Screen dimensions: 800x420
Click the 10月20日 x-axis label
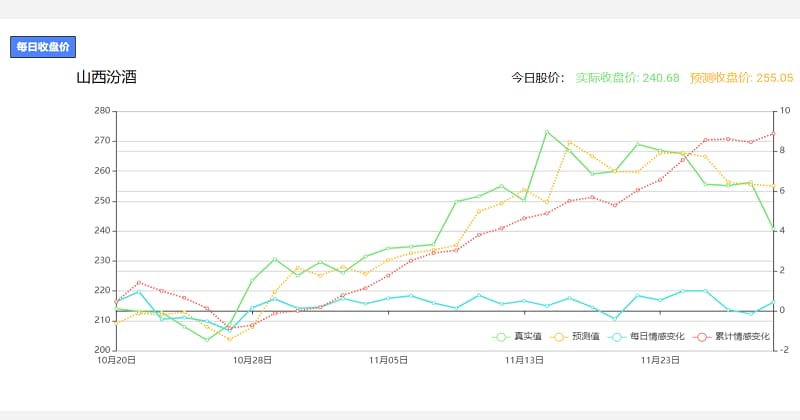pyautogui.click(x=116, y=360)
